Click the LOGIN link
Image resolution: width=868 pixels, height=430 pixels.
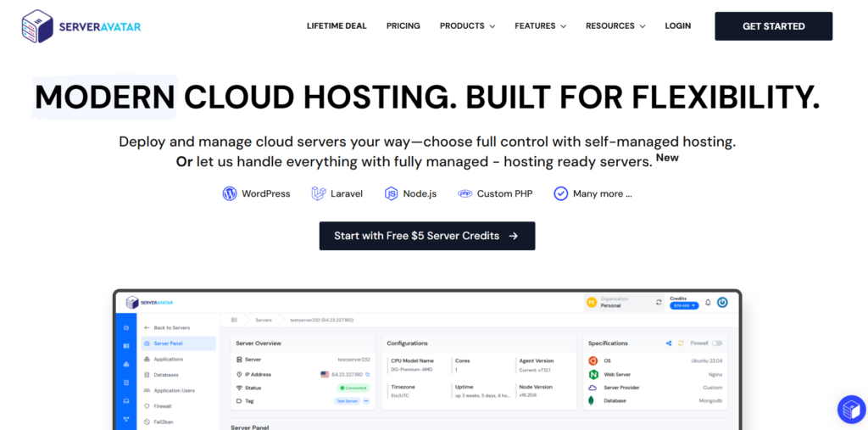pyautogui.click(x=677, y=26)
